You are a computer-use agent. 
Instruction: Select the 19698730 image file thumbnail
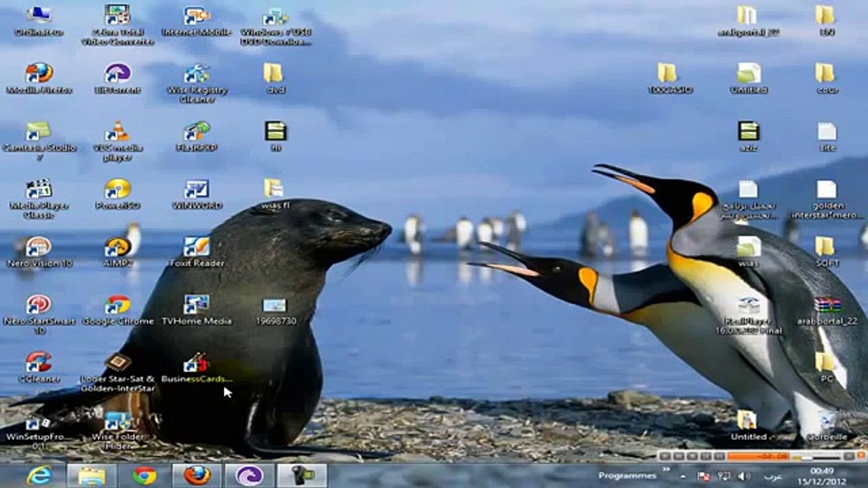[x=275, y=306]
